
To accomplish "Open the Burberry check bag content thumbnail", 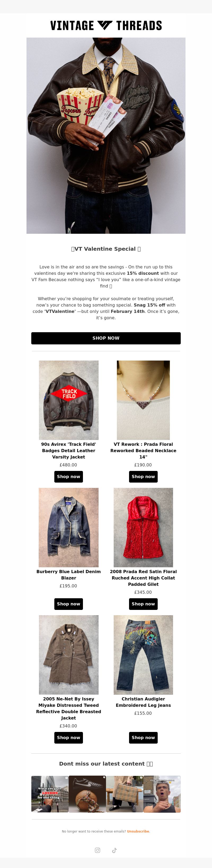I will (125, 794).
